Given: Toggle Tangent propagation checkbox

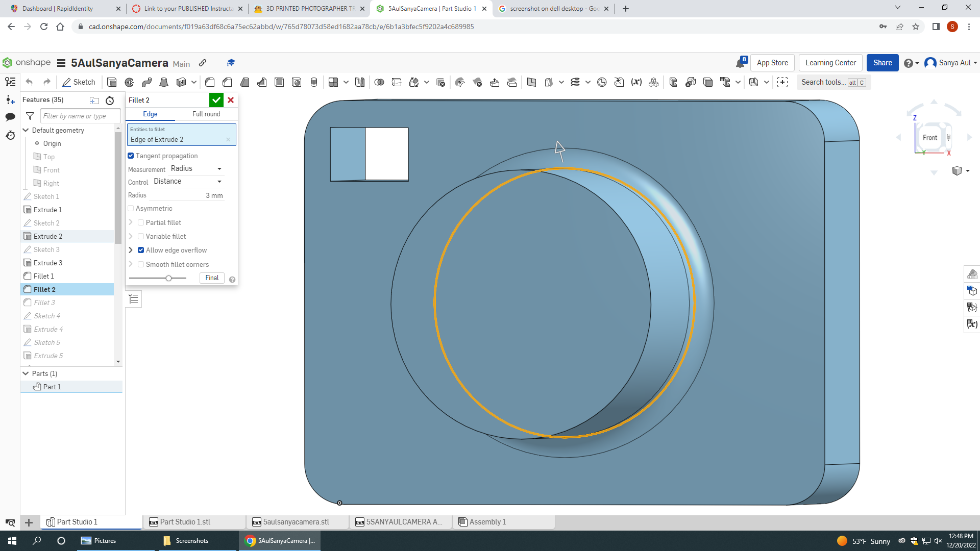Looking at the screenshot, I should click(x=131, y=156).
